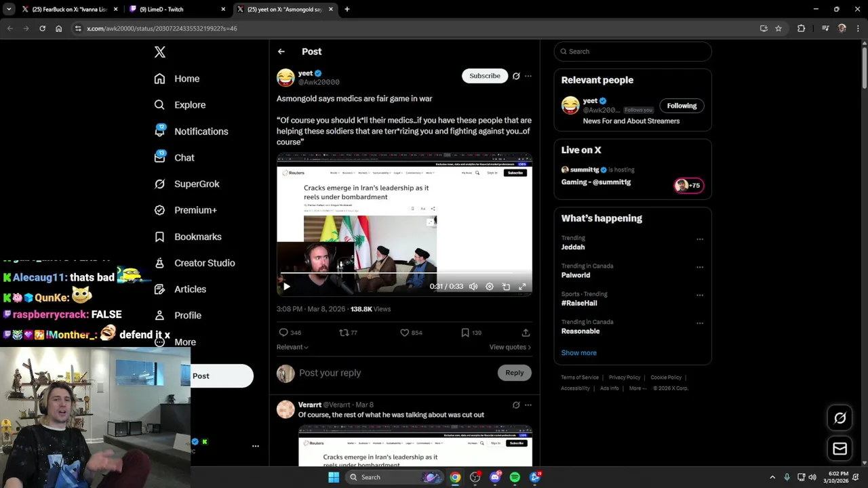
Task: Open the Profile page
Action: (178, 315)
